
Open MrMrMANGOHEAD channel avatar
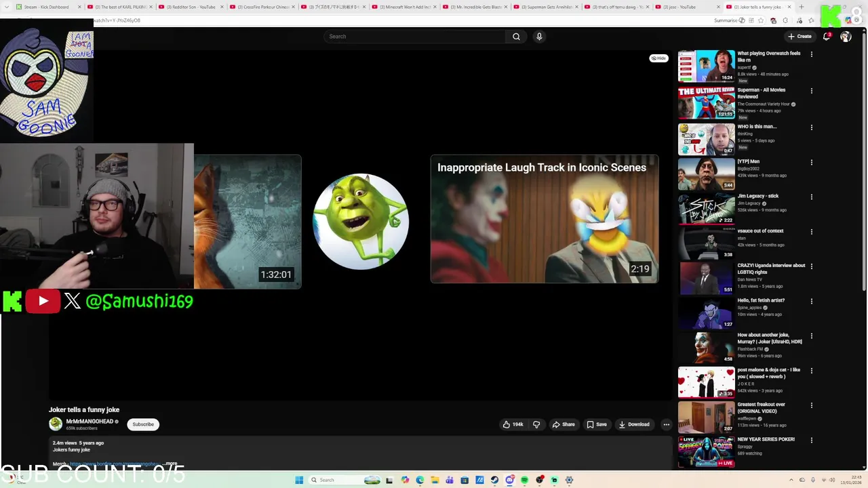tap(56, 424)
